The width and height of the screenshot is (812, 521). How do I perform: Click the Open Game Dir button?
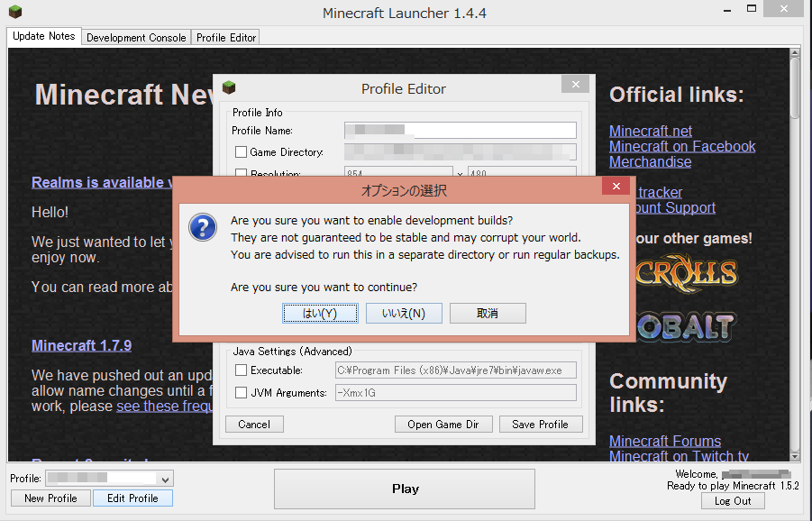point(443,425)
